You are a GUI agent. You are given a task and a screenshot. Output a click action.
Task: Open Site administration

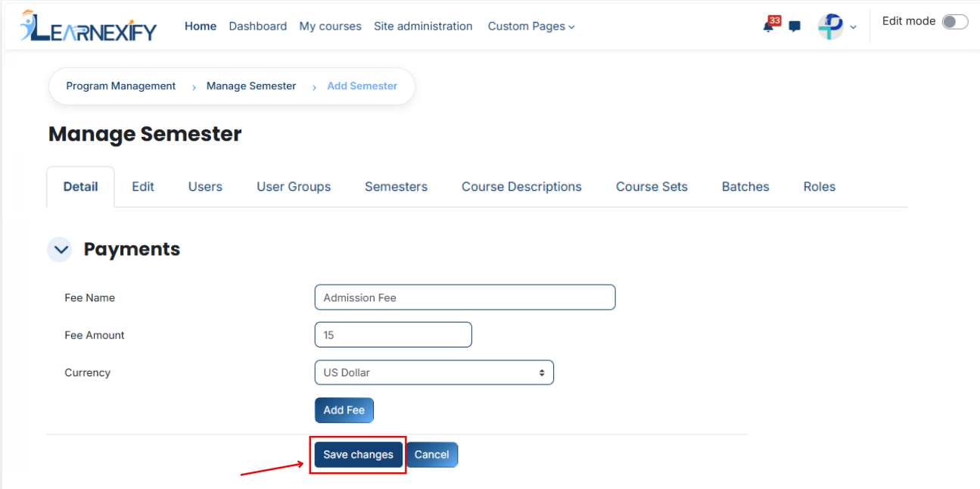[x=423, y=26]
